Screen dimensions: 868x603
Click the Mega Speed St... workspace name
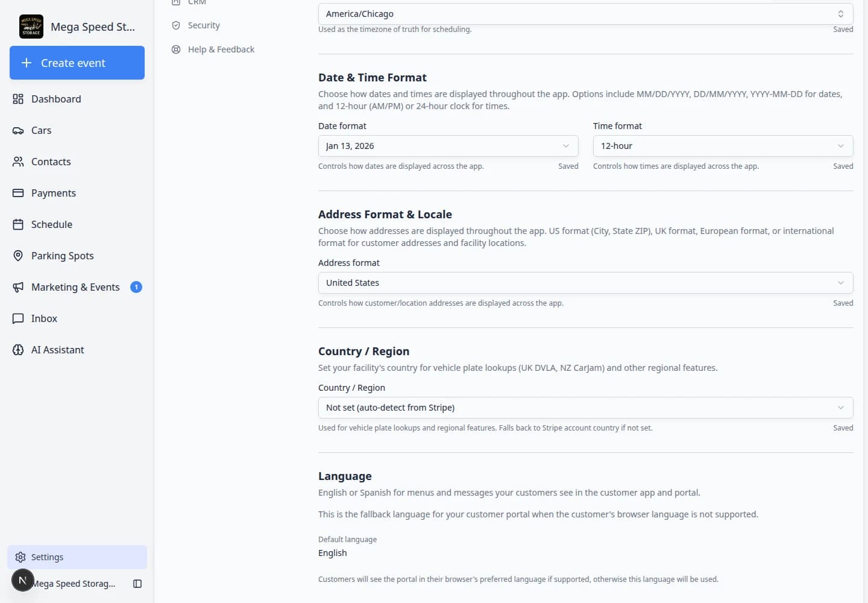[x=93, y=27]
